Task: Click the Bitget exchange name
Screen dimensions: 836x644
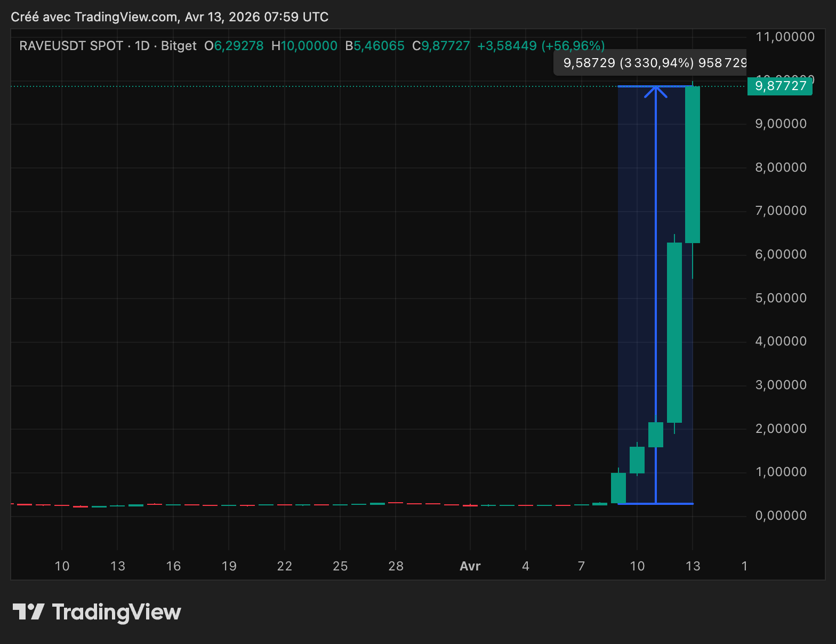Action: (179, 46)
